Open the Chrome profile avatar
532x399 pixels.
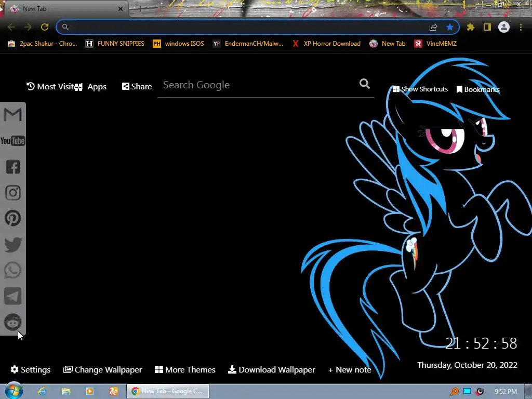click(x=504, y=27)
